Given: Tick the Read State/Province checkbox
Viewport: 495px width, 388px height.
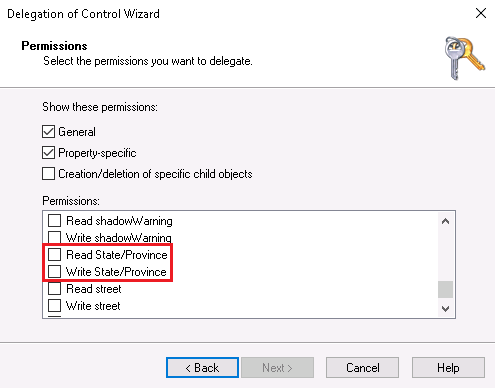Looking at the screenshot, I should [55, 255].
